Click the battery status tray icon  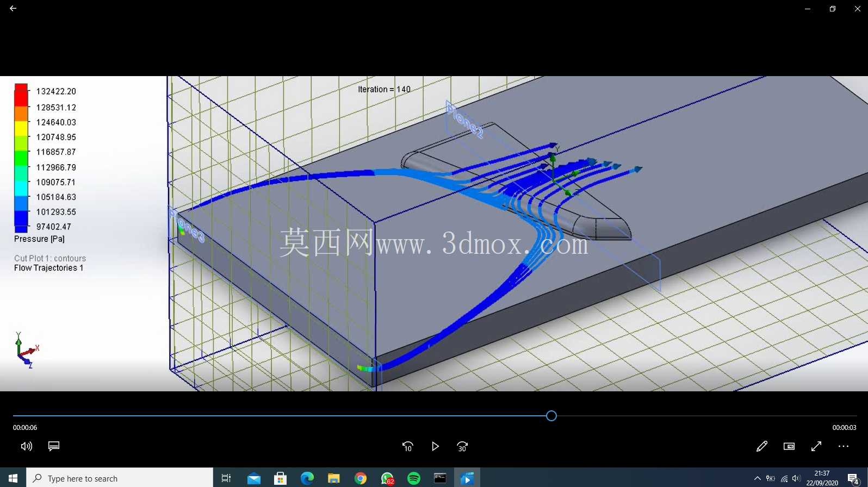pyautogui.click(x=771, y=478)
